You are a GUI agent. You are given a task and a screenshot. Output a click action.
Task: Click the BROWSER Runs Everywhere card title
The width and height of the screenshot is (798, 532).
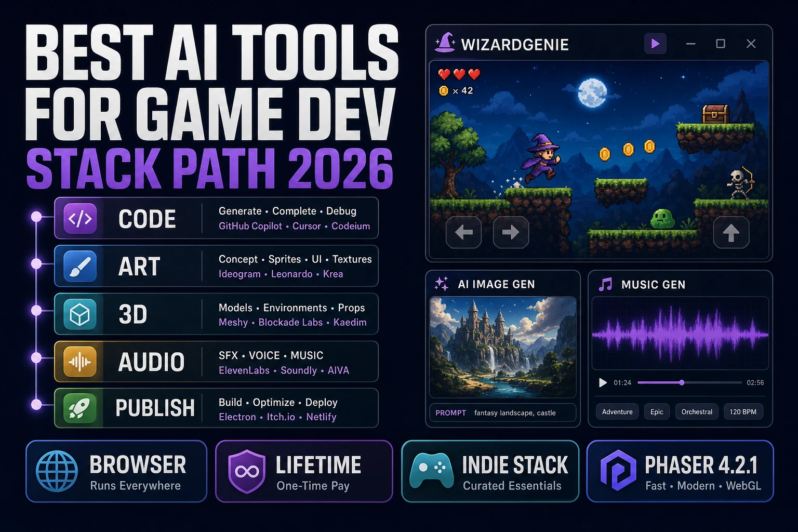[138, 464]
